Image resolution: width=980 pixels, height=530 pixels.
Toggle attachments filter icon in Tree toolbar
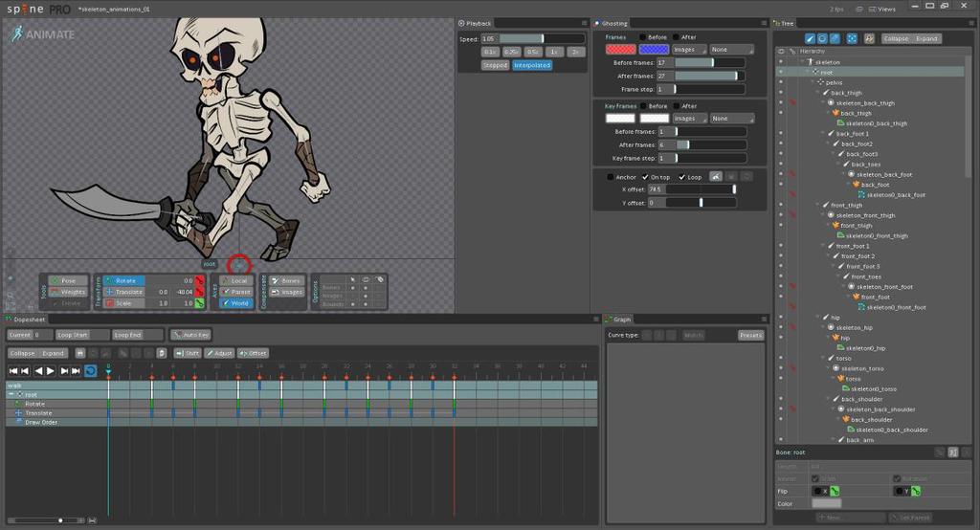[x=835, y=39]
